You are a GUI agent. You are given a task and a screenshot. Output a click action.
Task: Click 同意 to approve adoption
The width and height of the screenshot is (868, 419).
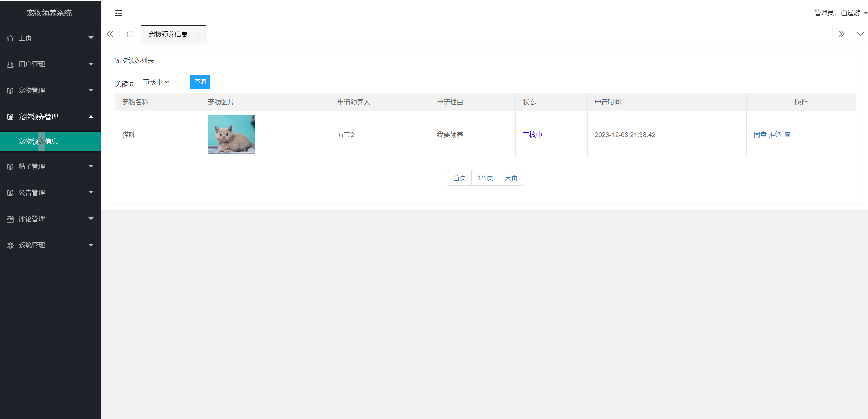[x=760, y=135]
